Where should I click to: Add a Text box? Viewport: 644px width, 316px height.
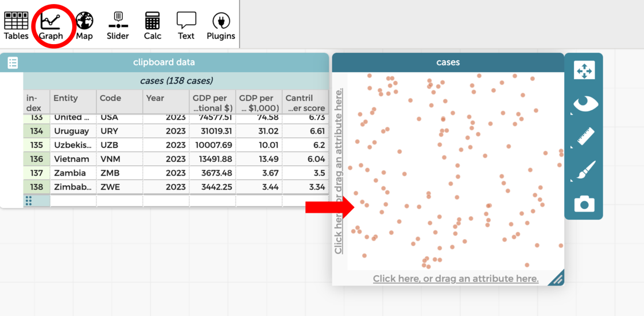(186, 26)
